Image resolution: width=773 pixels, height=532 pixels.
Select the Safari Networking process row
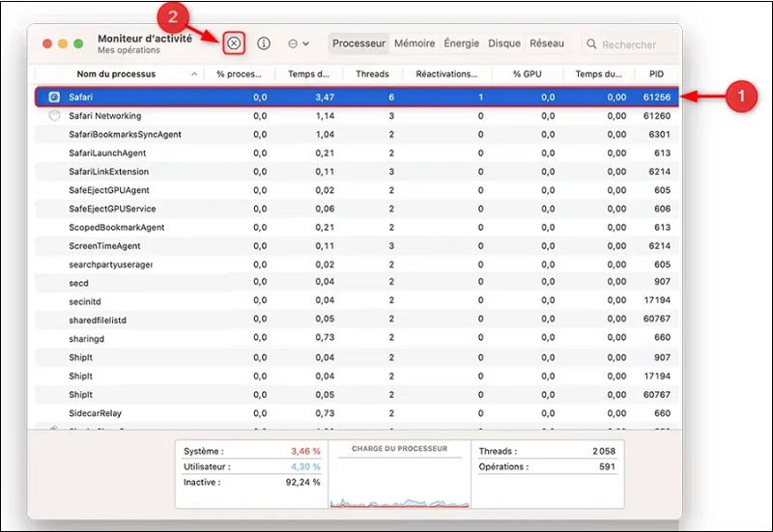coord(357,116)
